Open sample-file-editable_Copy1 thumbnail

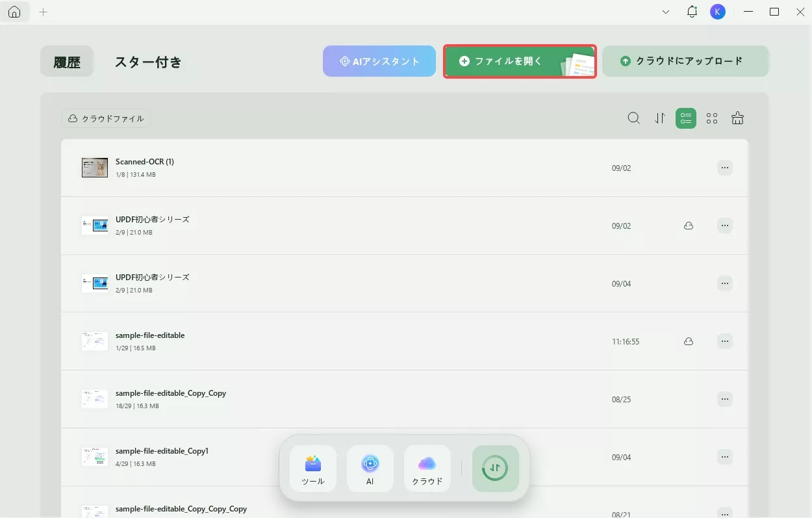pyautogui.click(x=95, y=457)
